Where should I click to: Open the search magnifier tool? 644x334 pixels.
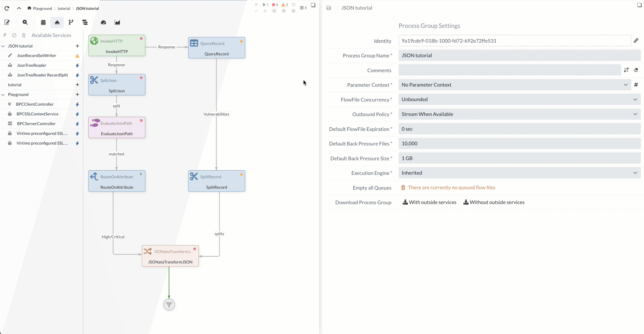click(25, 22)
